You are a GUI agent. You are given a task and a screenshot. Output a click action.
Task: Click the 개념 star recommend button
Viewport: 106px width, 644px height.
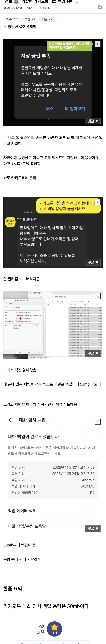[54, 629]
